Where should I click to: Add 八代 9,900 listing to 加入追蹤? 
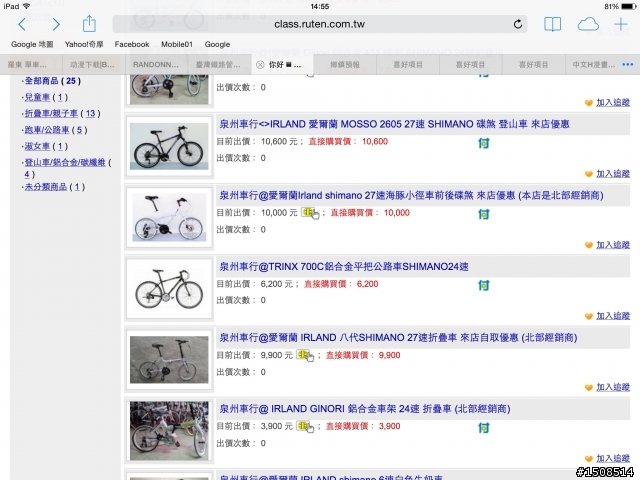click(x=613, y=387)
